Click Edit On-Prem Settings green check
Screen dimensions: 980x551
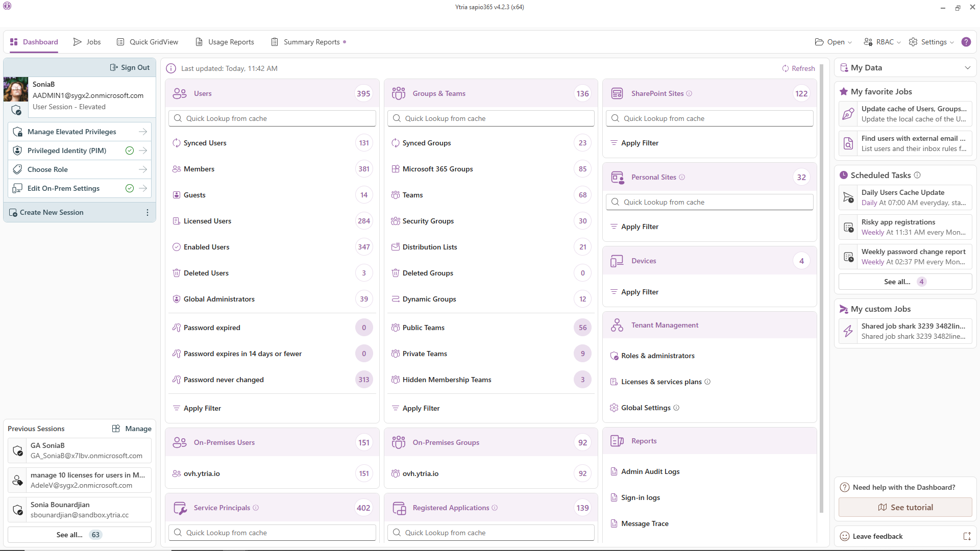point(130,188)
